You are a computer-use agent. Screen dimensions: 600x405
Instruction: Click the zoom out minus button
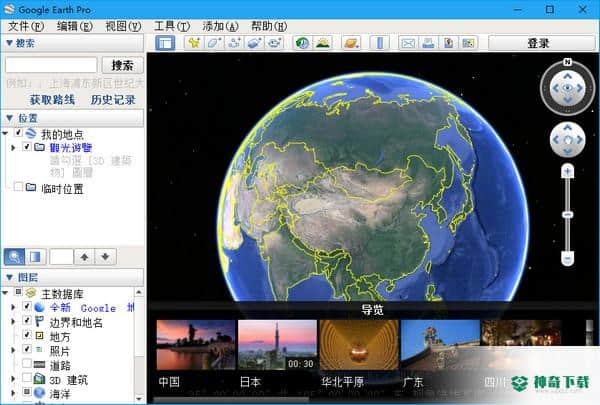[x=567, y=258]
